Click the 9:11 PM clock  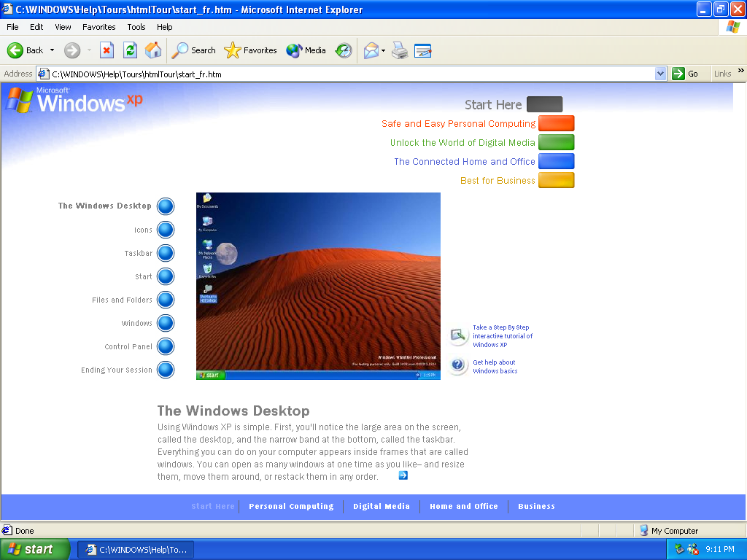tap(720, 549)
